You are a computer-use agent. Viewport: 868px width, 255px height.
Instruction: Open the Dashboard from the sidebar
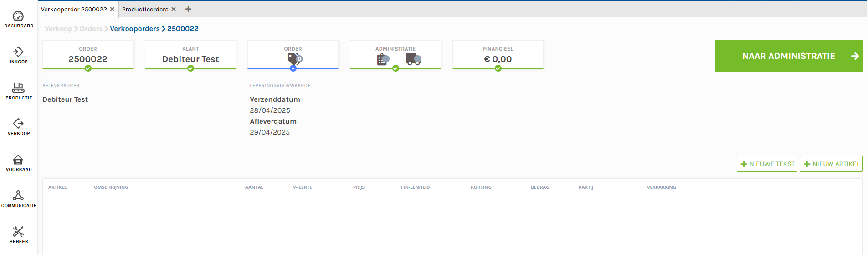point(18,16)
